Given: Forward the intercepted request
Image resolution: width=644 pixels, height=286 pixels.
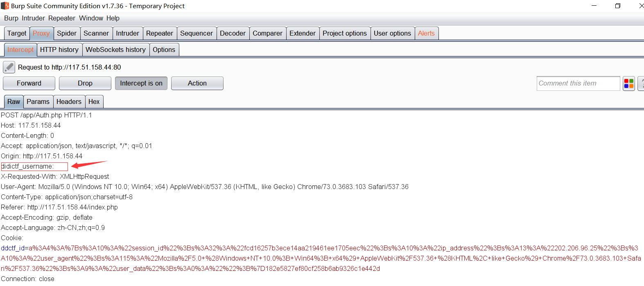Looking at the screenshot, I should pos(29,83).
